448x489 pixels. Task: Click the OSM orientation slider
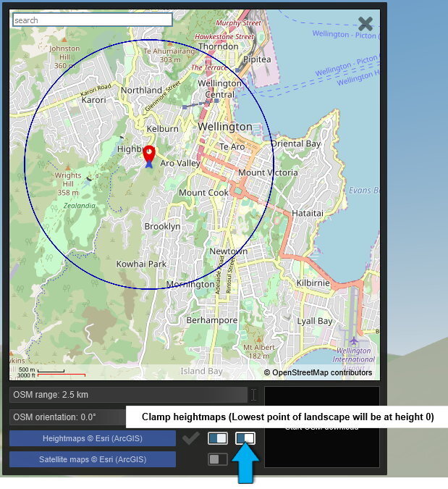point(69,417)
